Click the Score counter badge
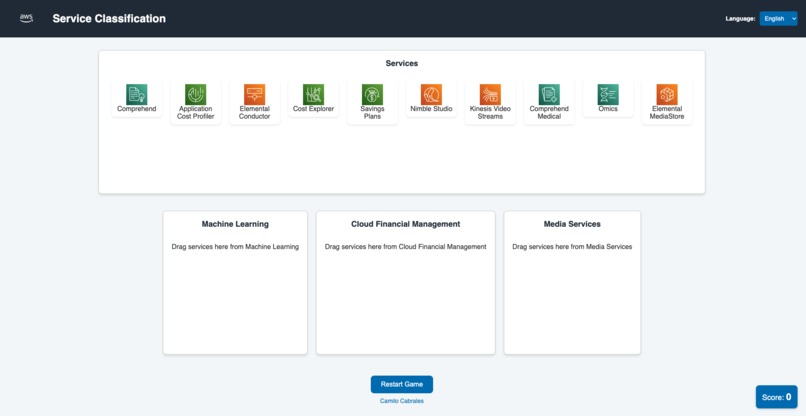Image resolution: width=806 pixels, height=416 pixels. tap(776, 397)
